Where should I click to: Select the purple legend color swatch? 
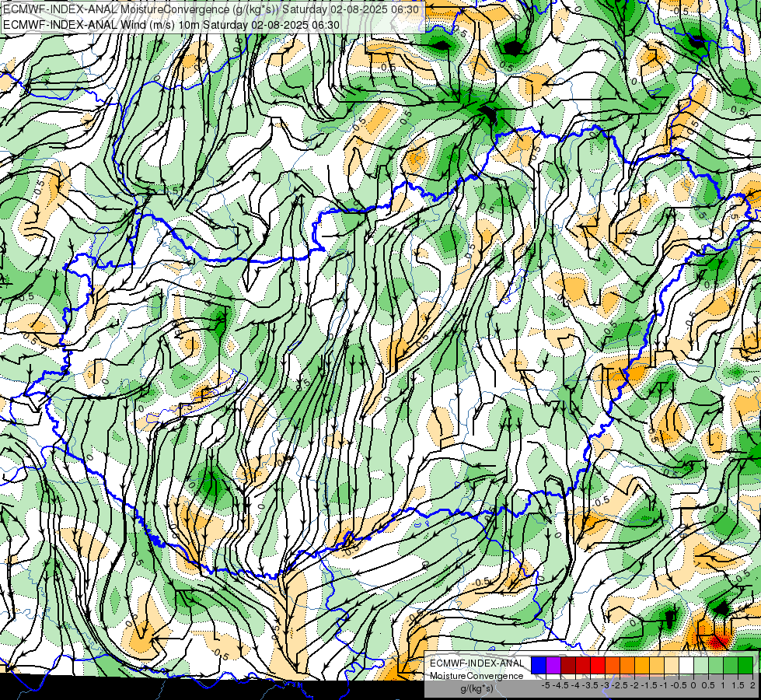coord(553,666)
